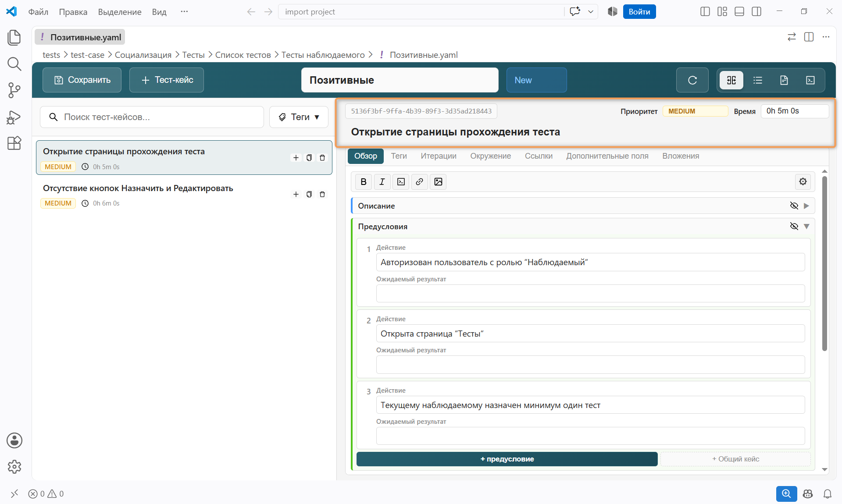Open the New status dropdown
This screenshot has width=842, height=504.
[x=536, y=80]
